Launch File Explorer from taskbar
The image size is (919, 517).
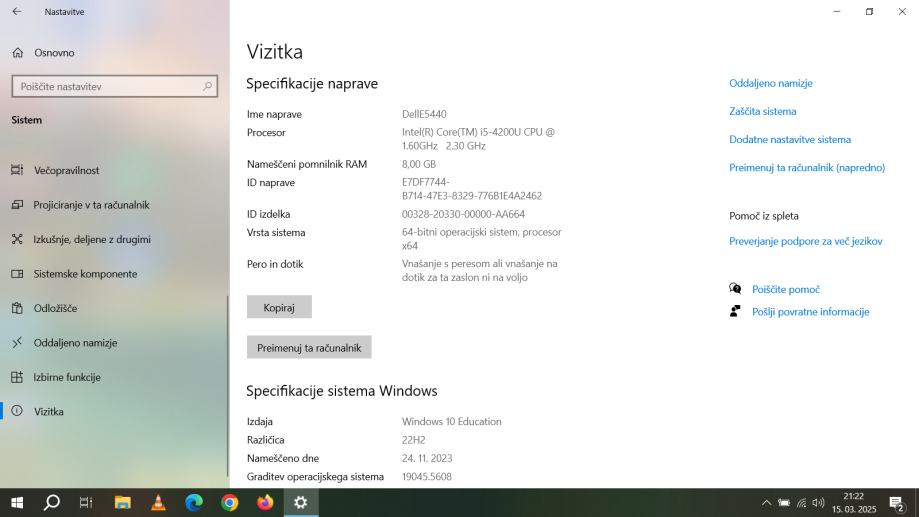(122, 502)
